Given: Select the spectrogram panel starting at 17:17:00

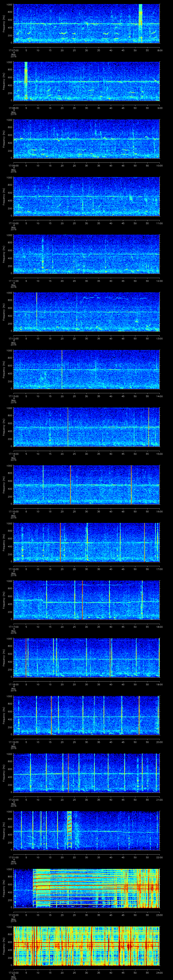Looking at the screenshot, I should tap(86, 600).
